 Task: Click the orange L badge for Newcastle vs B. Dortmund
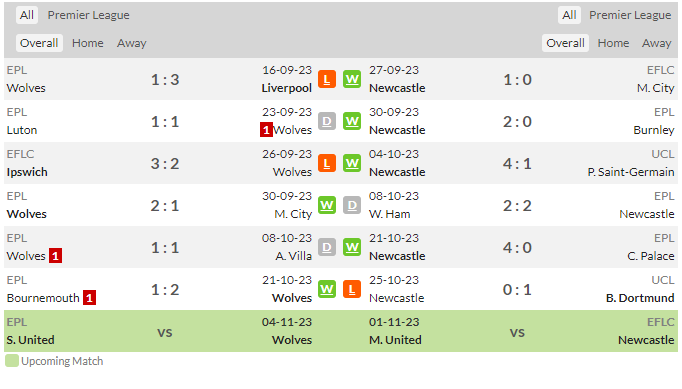(352, 289)
